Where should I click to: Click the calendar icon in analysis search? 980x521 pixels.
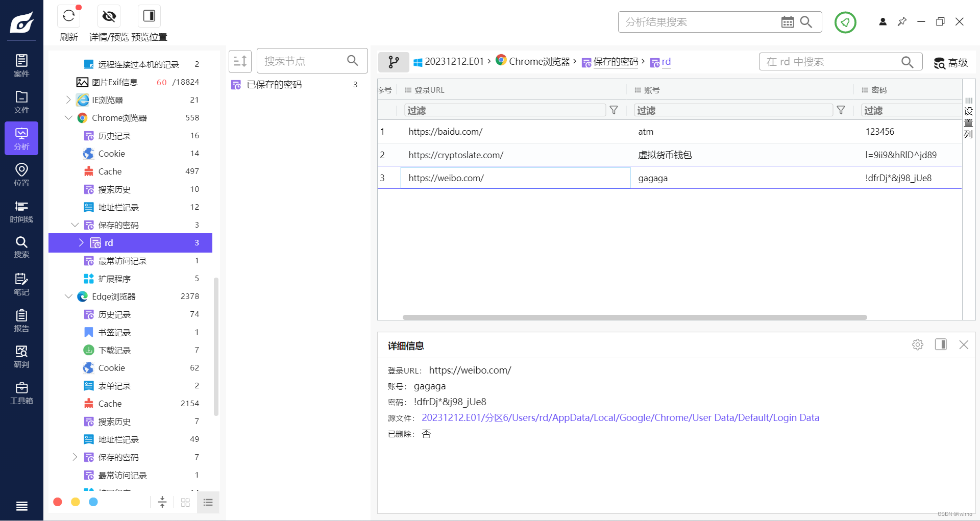coord(788,22)
